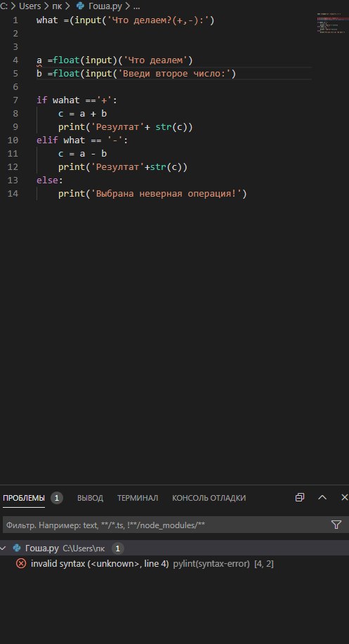Image resolution: width=349 pixels, height=644 pixels.
Task: Click the c = a - b statement
Action: (83, 153)
